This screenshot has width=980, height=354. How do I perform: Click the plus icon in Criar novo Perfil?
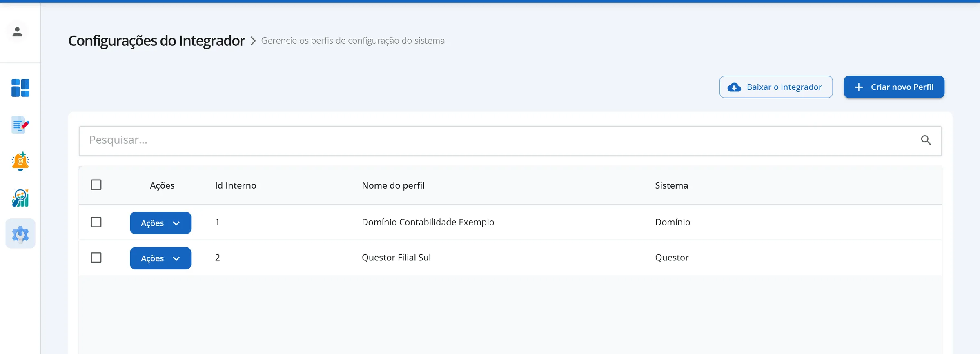pyautogui.click(x=859, y=87)
